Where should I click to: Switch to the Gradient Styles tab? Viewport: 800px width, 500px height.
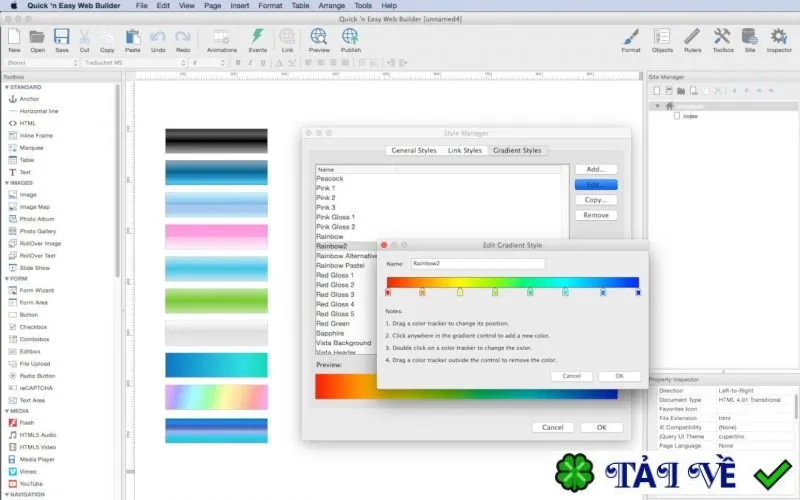(517, 151)
